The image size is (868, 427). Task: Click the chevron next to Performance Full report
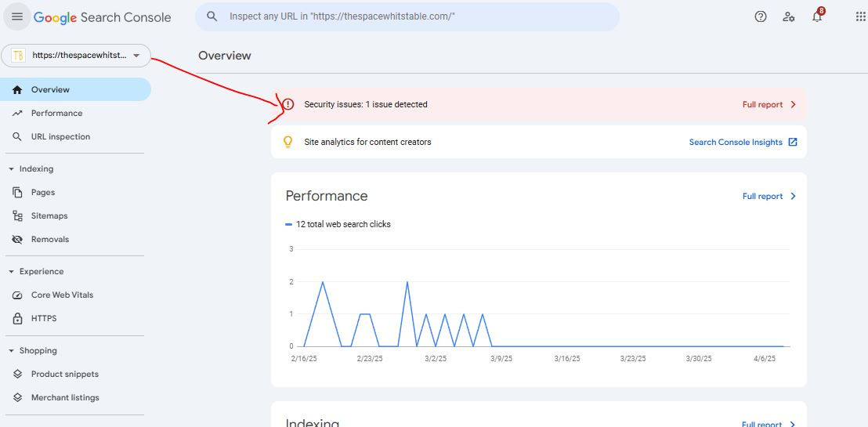(x=794, y=196)
